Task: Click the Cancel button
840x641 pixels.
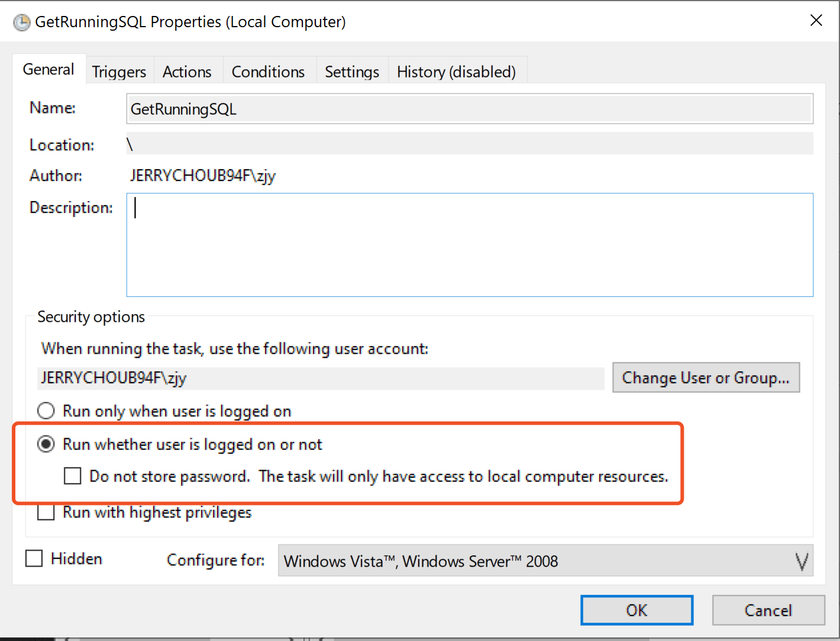Action: pyautogui.click(x=768, y=610)
